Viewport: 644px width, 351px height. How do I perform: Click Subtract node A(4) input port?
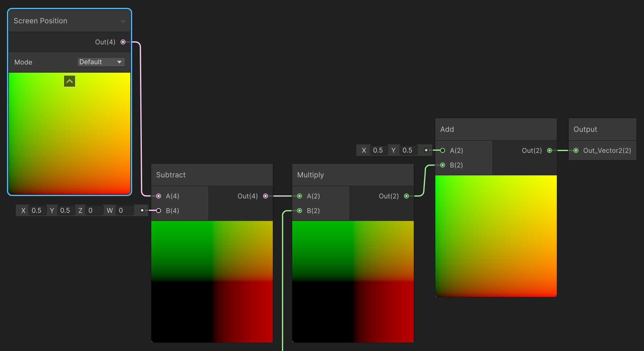click(x=159, y=196)
